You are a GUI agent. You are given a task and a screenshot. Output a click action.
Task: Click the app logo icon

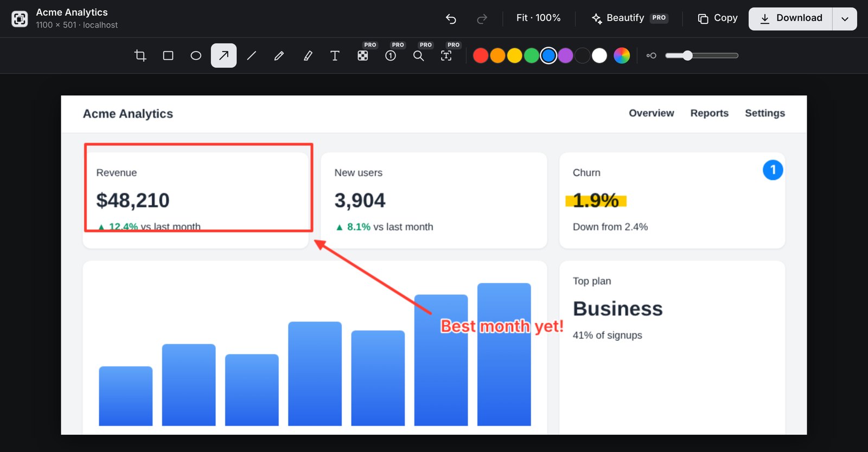point(20,19)
